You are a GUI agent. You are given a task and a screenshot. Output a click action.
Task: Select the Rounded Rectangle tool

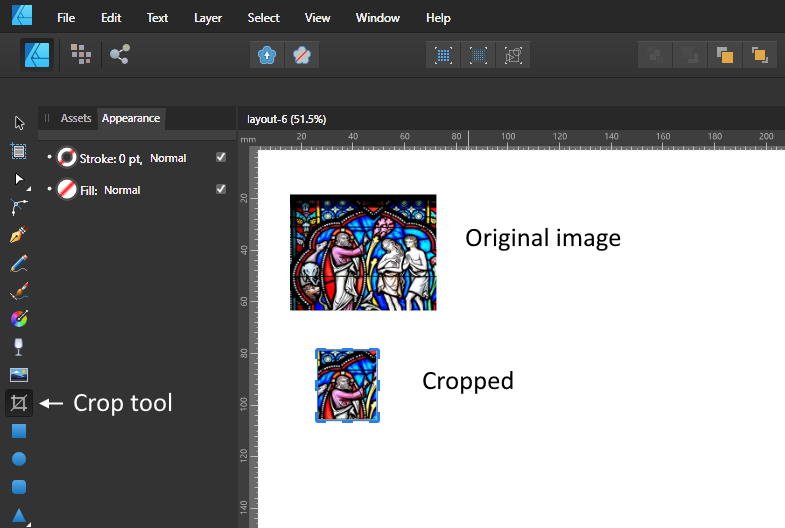(x=19, y=487)
